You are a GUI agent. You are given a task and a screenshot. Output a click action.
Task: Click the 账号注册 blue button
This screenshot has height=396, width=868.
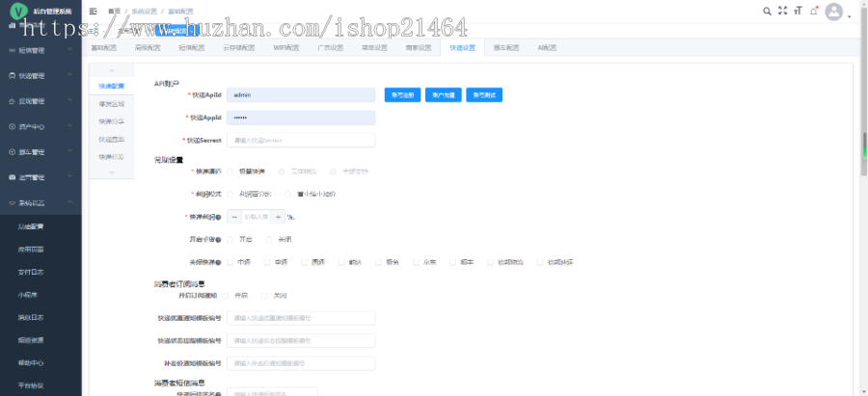coord(403,95)
